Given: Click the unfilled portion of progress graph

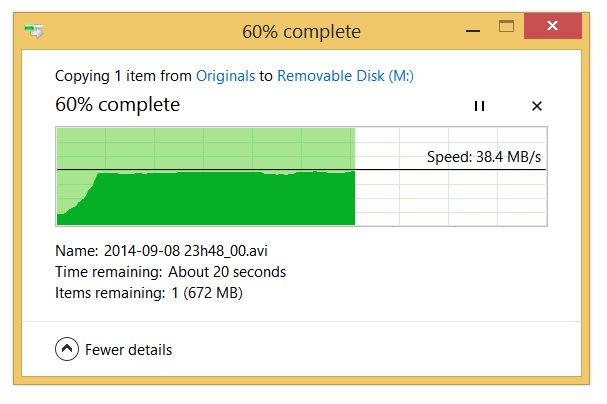Looking at the screenshot, I should (451, 197).
